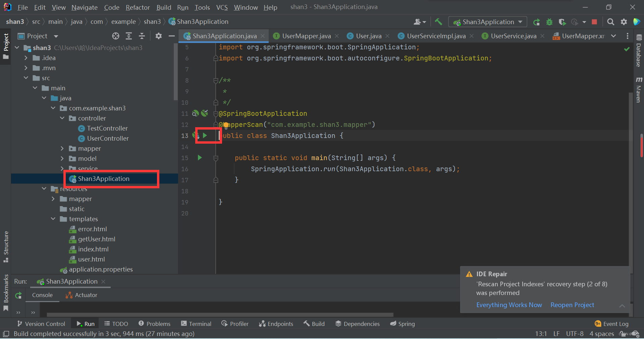The width and height of the screenshot is (644, 339).
Task: Open the Maven side panel
Action: pos(639,89)
